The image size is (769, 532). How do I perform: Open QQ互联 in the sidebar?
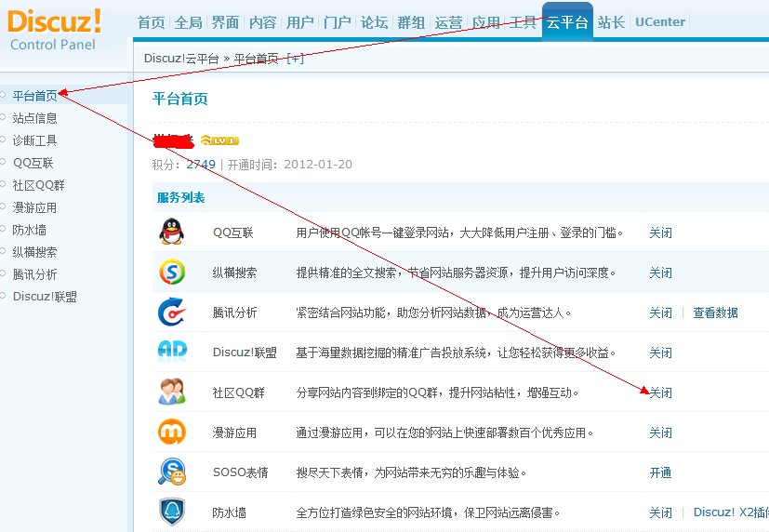point(33,163)
